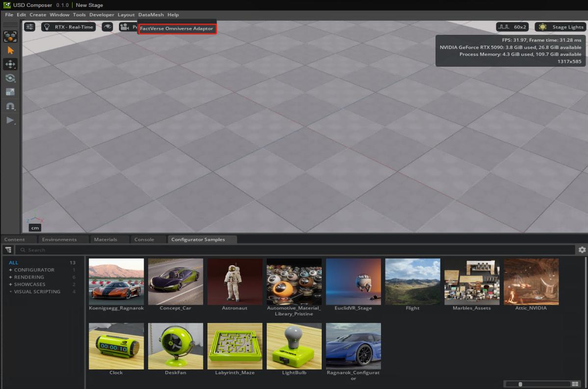Viewport: 588px width, 389px height.
Task: Click the grid view icon beside size slider
Action: point(575,384)
